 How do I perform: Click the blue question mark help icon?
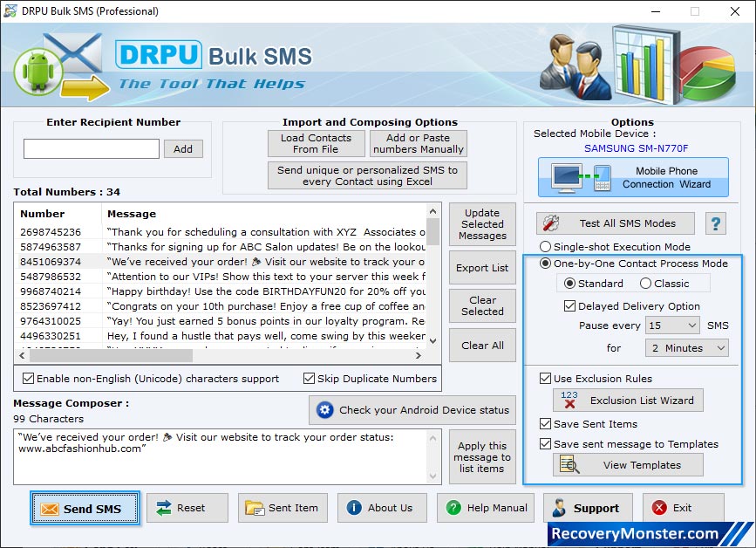coord(716,223)
